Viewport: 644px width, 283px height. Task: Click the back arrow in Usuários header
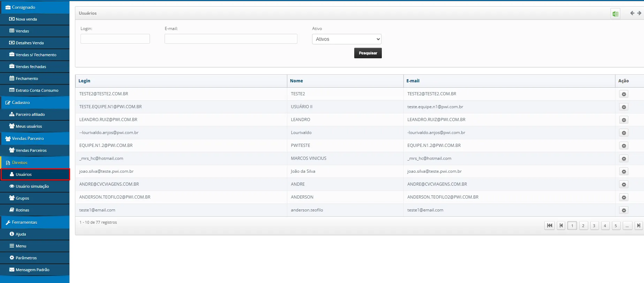(632, 13)
